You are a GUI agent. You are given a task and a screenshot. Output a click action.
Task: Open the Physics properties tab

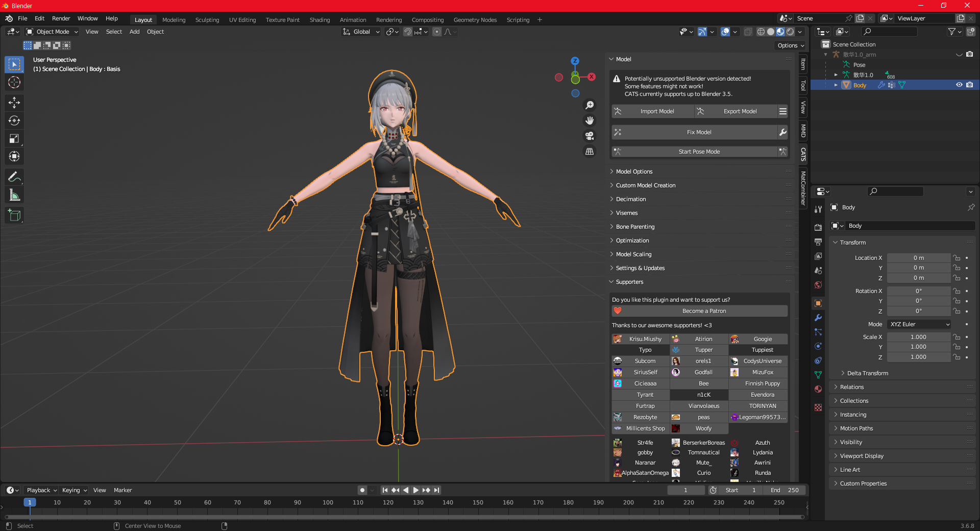tap(818, 346)
